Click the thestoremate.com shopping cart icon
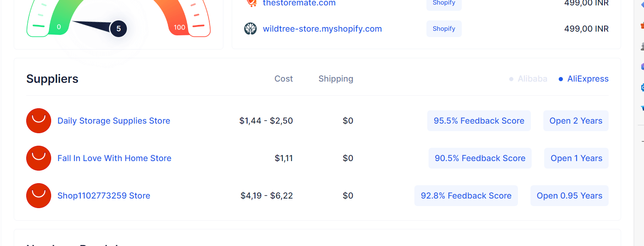The width and height of the screenshot is (644, 246). (x=250, y=3)
